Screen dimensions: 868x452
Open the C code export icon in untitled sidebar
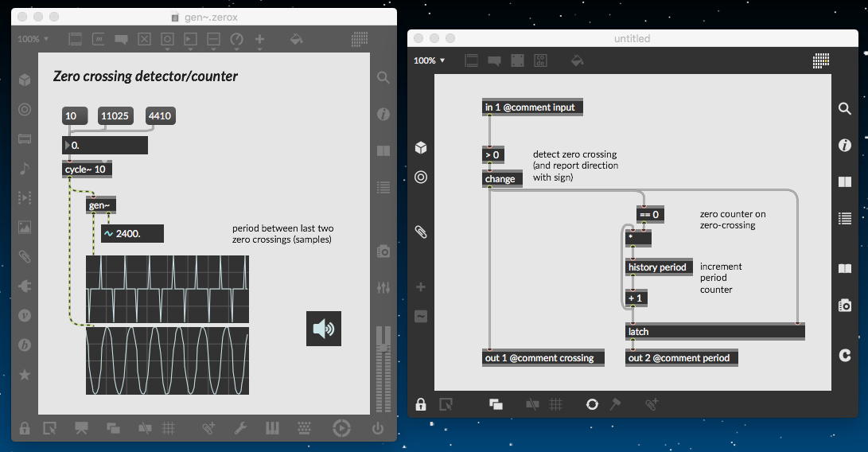845,355
